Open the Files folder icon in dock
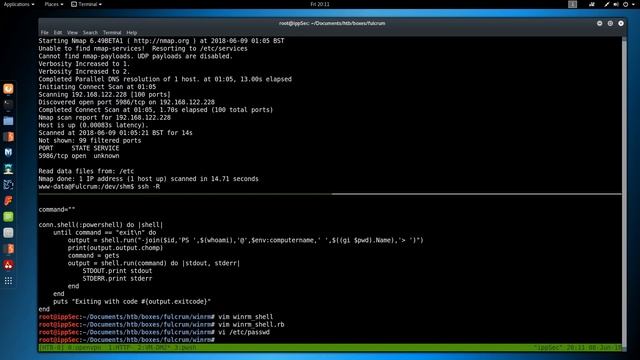 [x=8, y=121]
